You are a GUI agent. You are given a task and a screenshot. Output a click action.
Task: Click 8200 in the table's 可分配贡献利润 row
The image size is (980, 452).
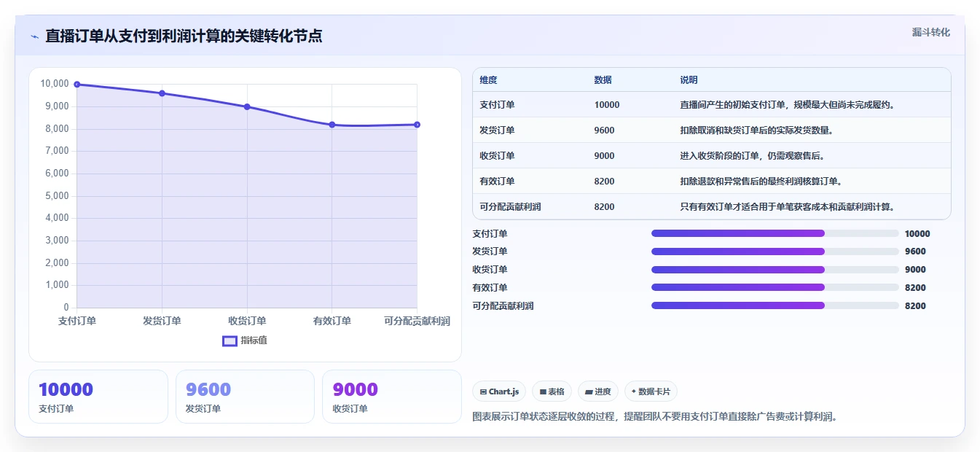[604, 207]
